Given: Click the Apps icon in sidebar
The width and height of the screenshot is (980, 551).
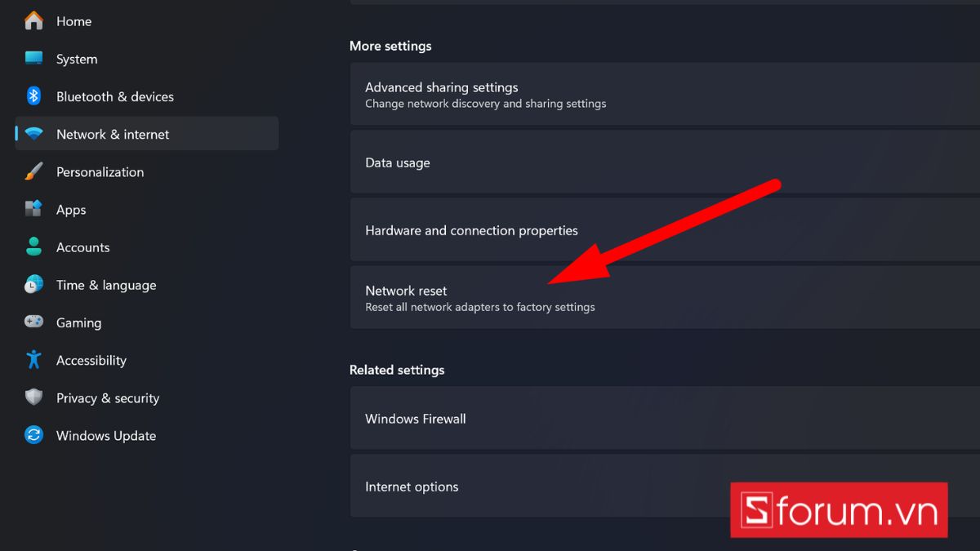Looking at the screenshot, I should (33, 209).
